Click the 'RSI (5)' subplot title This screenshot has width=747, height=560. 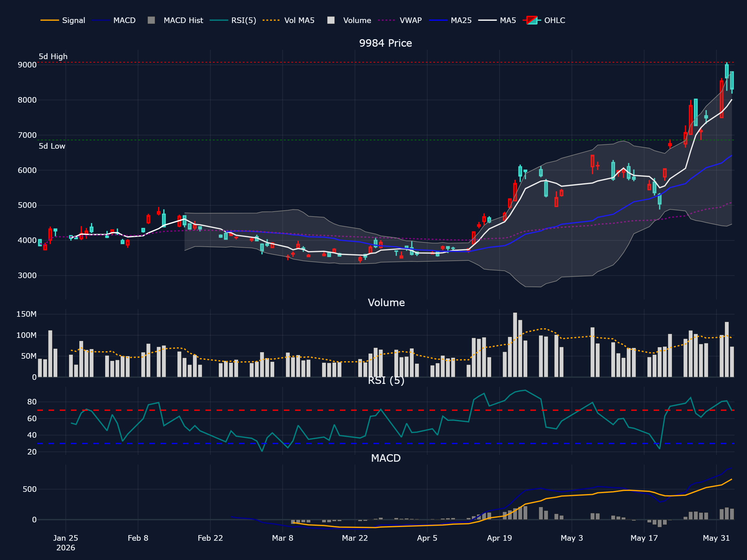tap(386, 380)
